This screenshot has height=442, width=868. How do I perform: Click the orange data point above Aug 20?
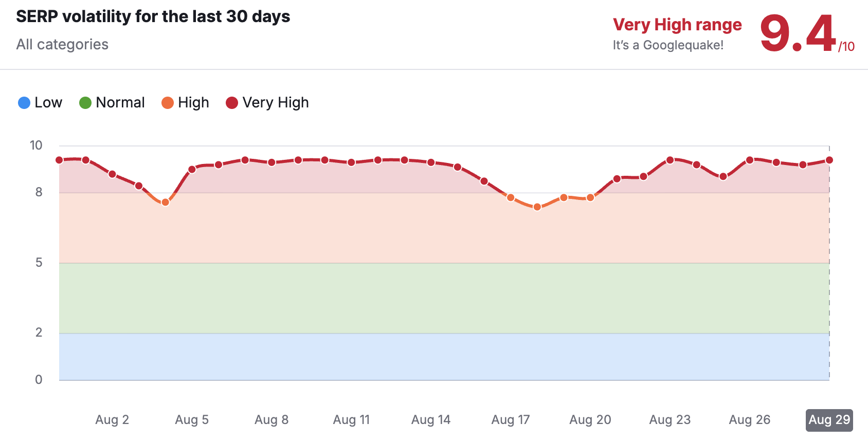(x=590, y=198)
